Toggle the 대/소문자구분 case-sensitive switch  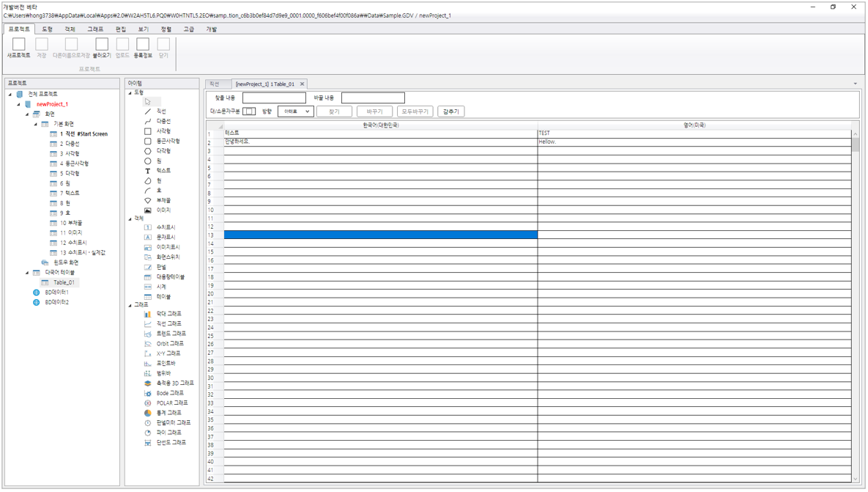tap(249, 111)
